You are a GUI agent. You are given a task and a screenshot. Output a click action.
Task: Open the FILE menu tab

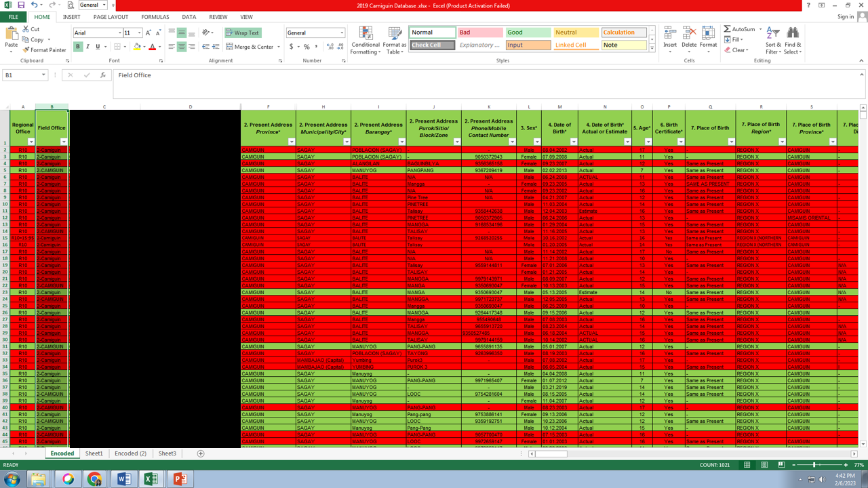(13, 17)
